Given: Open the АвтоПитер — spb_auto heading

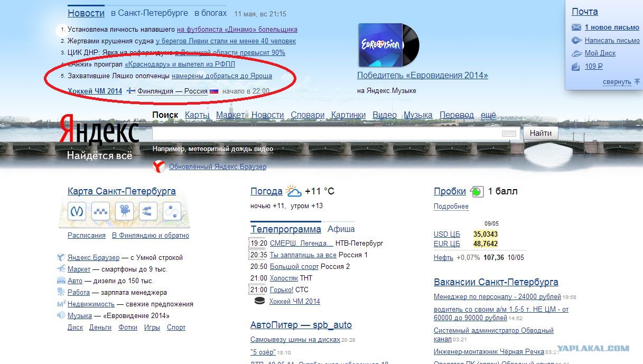Looking at the screenshot, I should (x=301, y=325).
